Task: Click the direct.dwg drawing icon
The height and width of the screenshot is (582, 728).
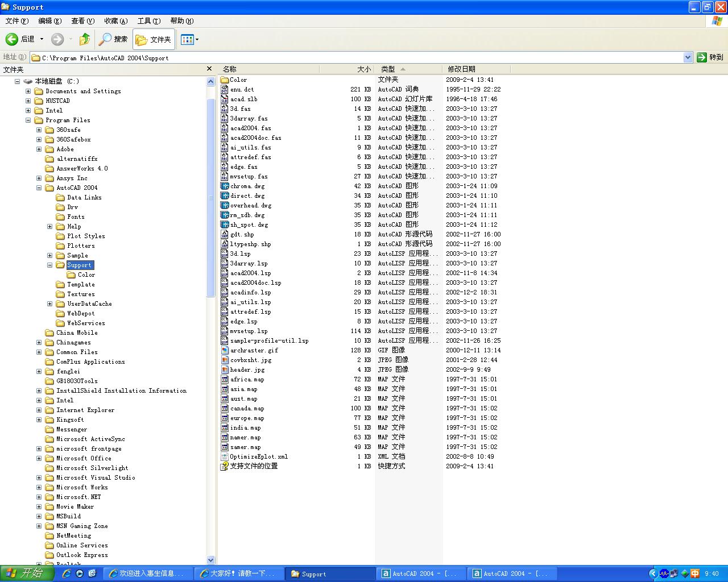Action: coord(224,196)
